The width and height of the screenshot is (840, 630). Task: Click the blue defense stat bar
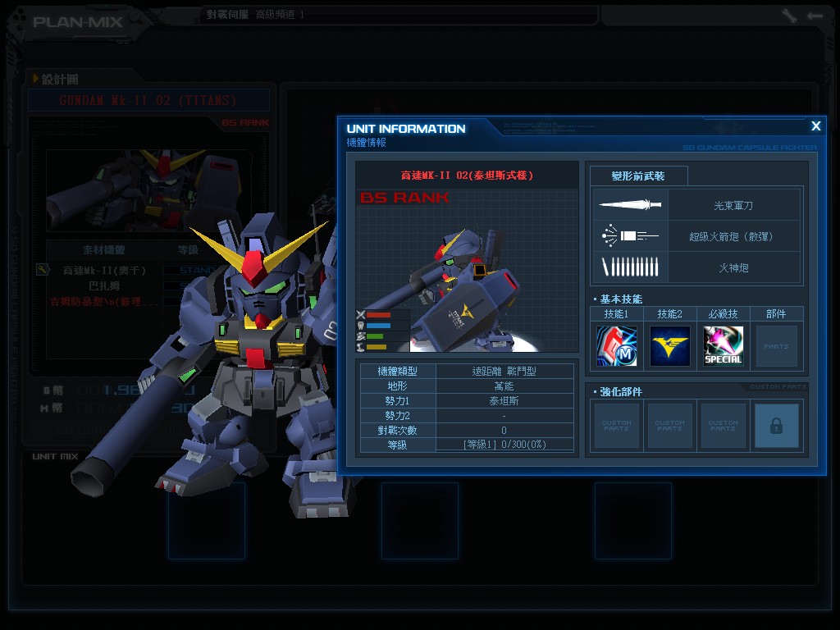(x=378, y=326)
